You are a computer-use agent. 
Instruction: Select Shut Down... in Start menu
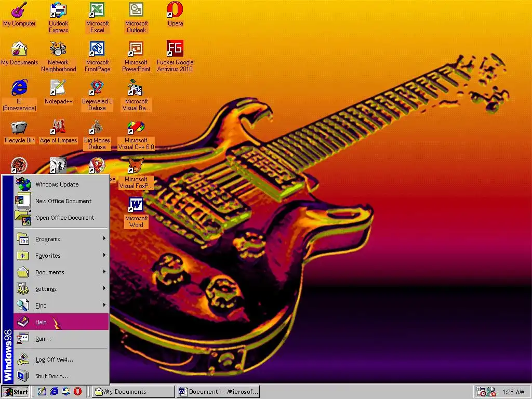(61, 376)
